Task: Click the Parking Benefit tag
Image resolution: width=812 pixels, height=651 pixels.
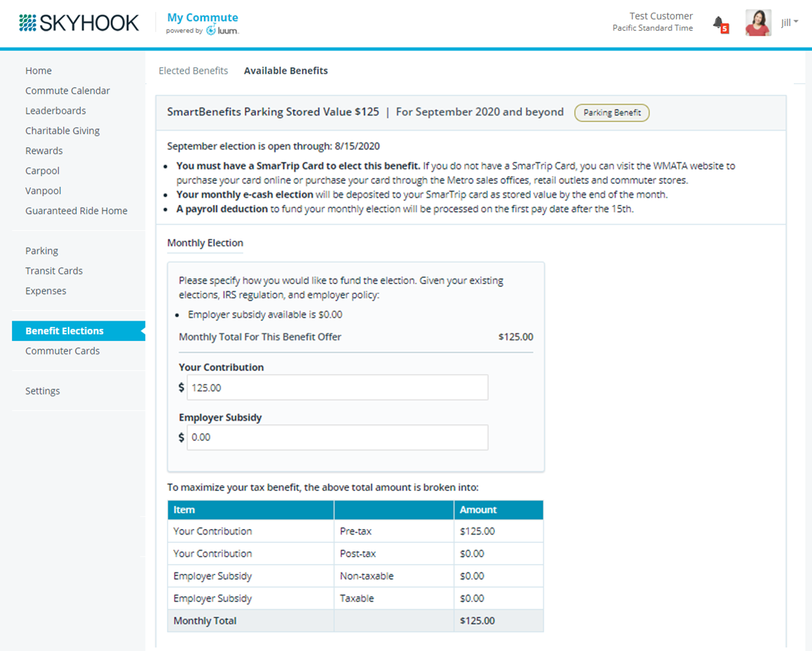Action: click(x=611, y=112)
